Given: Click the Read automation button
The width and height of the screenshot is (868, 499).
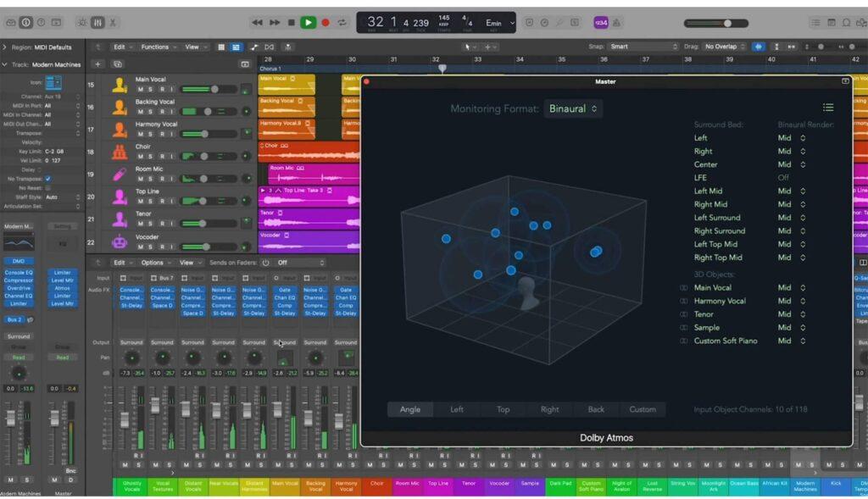Looking at the screenshot, I should (x=19, y=357).
